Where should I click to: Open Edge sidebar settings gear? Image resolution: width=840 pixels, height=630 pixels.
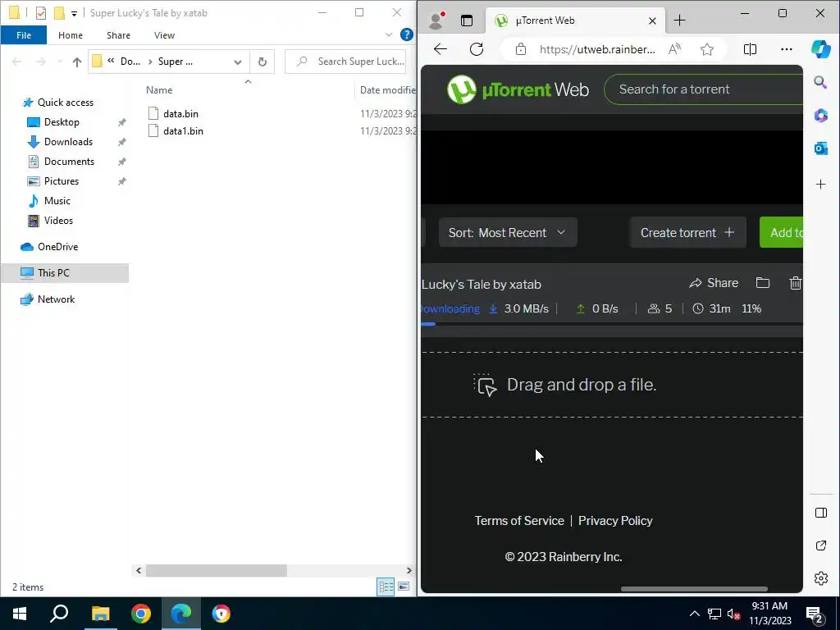click(x=820, y=578)
